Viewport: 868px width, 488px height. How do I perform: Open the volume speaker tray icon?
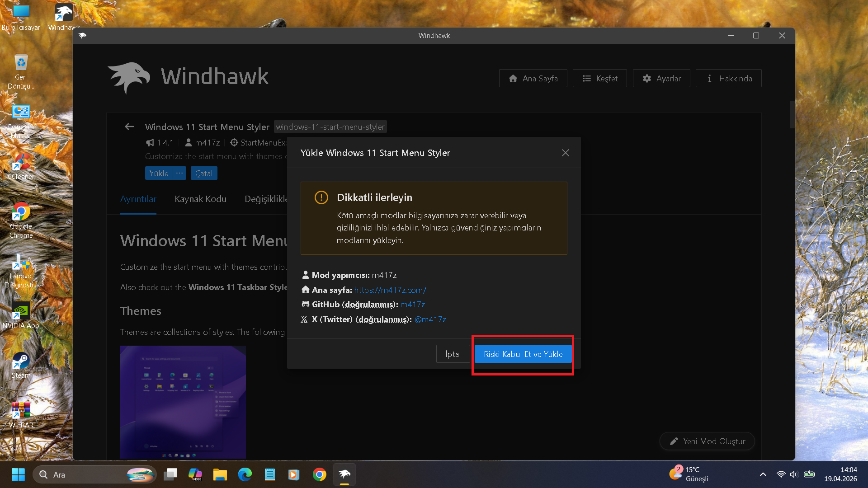coord(793,474)
